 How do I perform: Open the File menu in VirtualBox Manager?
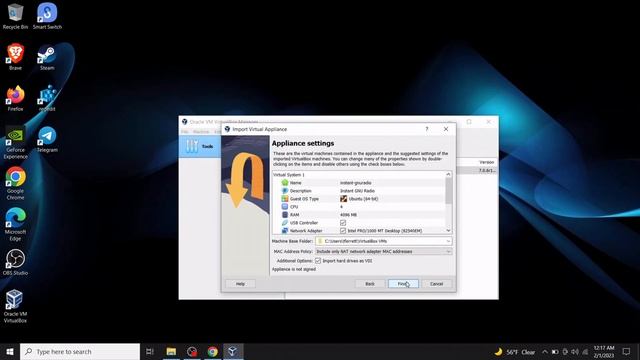(185, 132)
